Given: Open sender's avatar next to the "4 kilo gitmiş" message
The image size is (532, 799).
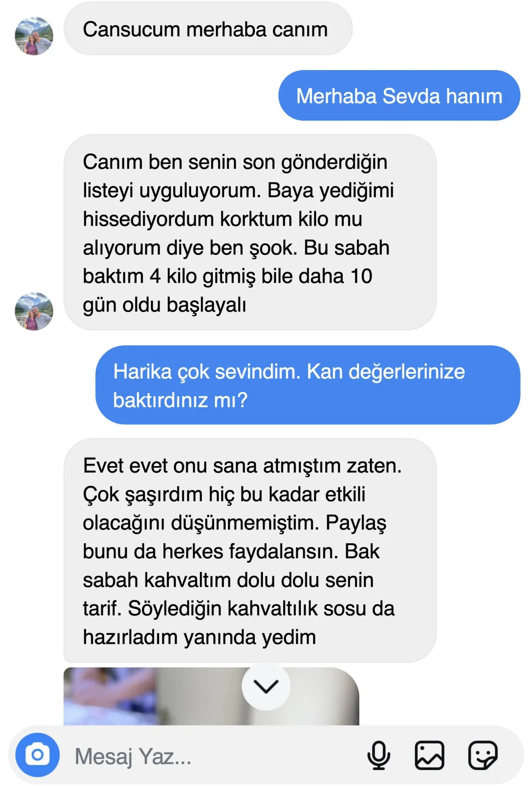Looking at the screenshot, I should (34, 311).
